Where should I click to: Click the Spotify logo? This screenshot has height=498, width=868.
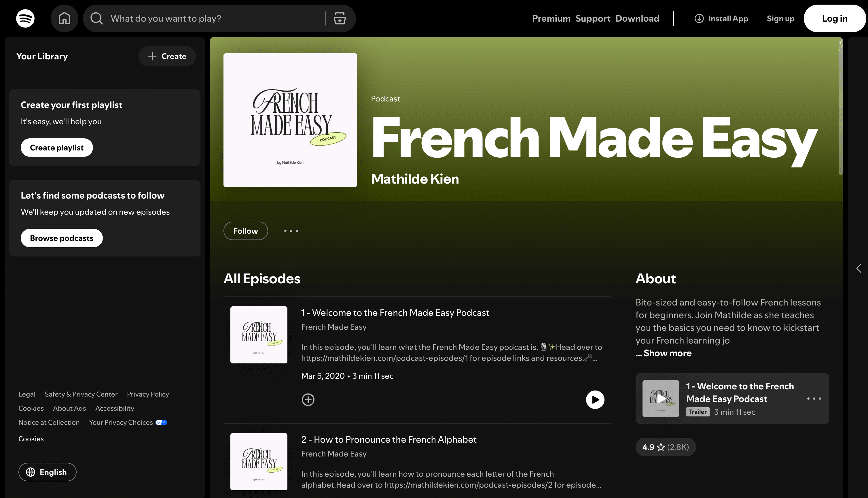[x=25, y=18]
